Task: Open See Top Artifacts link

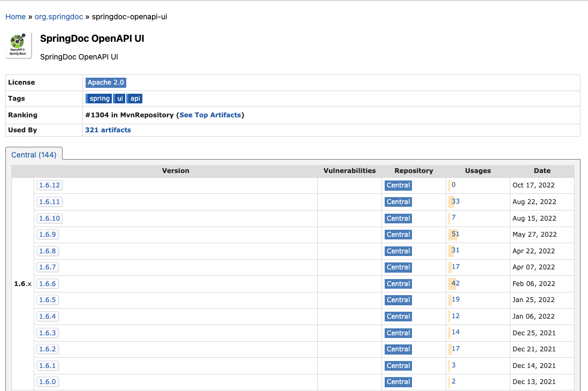Action: [210, 115]
